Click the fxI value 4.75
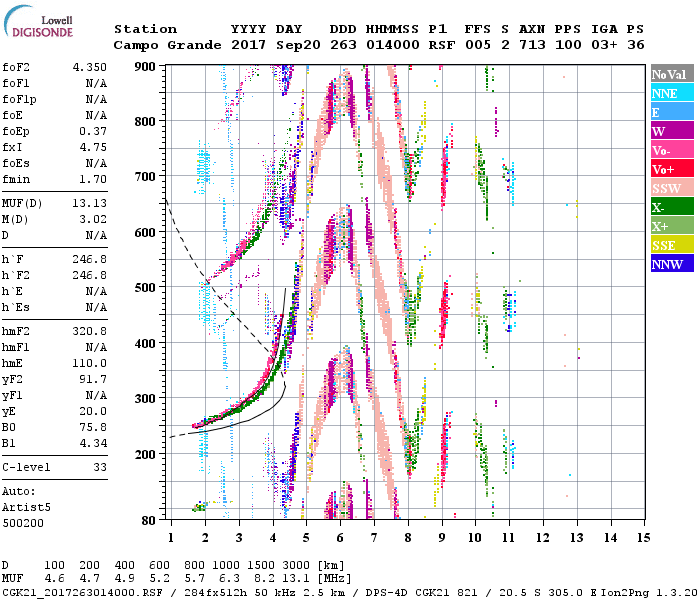 tap(93, 147)
